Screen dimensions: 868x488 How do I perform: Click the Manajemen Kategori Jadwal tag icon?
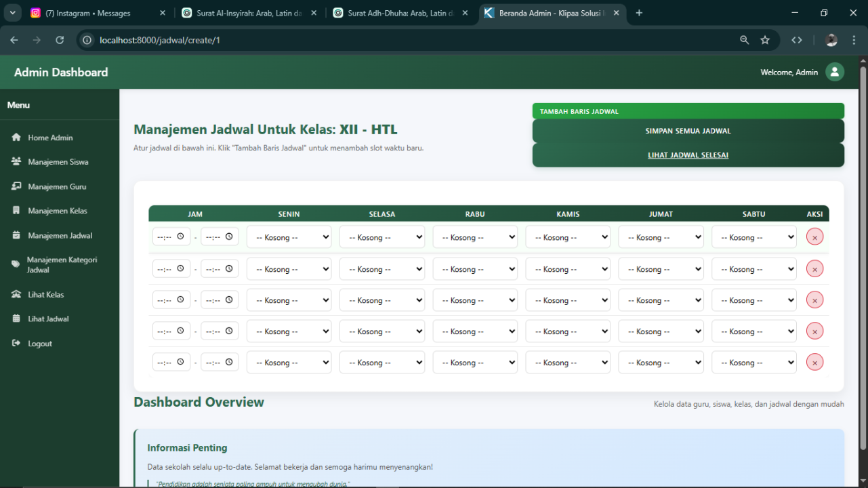pos(16,264)
